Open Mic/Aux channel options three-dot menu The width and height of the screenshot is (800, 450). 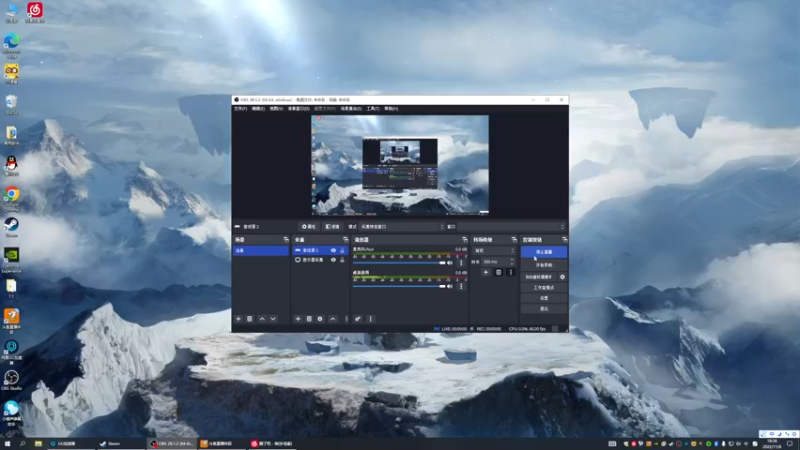click(x=461, y=263)
